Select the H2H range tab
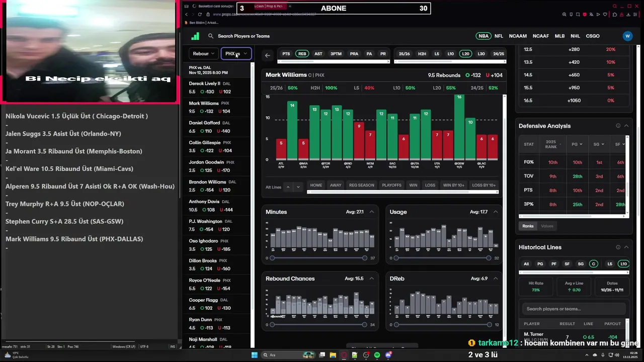The width and height of the screenshot is (644, 362). click(x=422, y=54)
